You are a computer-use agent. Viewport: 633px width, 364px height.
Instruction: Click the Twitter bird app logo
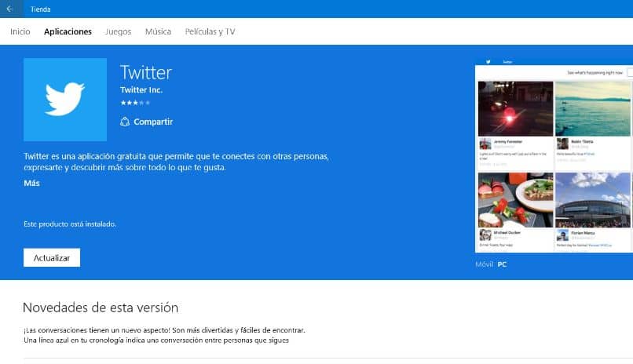click(x=65, y=100)
